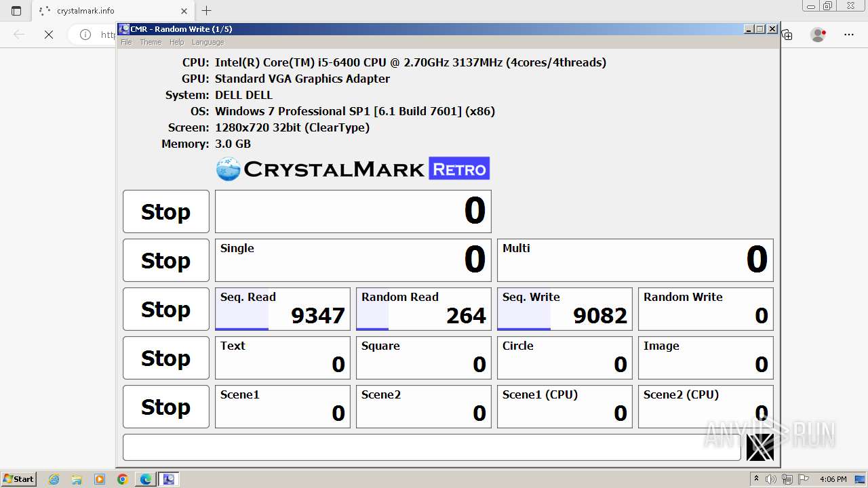868x488 pixels.
Task: Click the X icon beside the status bar
Action: click(x=759, y=447)
